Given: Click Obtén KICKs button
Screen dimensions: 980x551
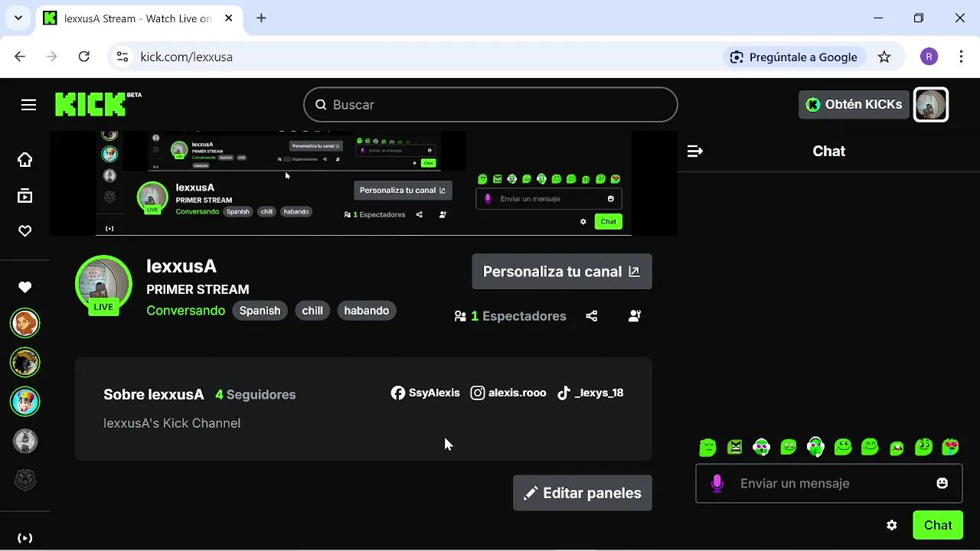Looking at the screenshot, I should coord(854,105).
